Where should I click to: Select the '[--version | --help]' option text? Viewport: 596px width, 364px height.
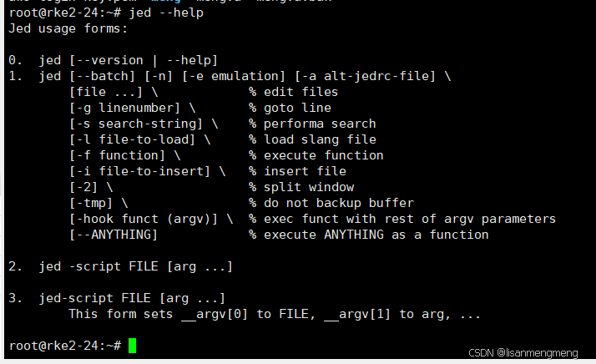(144, 60)
